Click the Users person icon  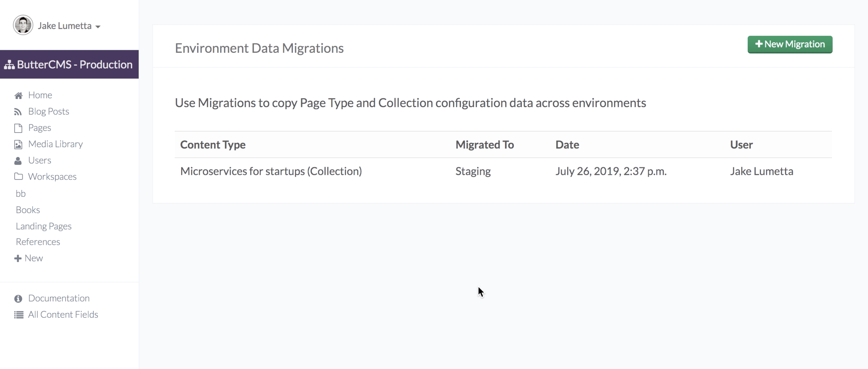click(18, 161)
